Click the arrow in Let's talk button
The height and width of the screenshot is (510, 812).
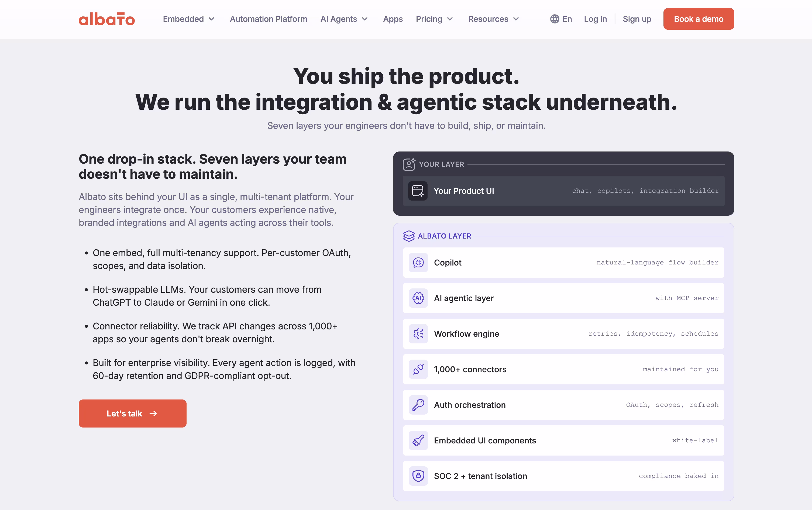click(x=153, y=413)
